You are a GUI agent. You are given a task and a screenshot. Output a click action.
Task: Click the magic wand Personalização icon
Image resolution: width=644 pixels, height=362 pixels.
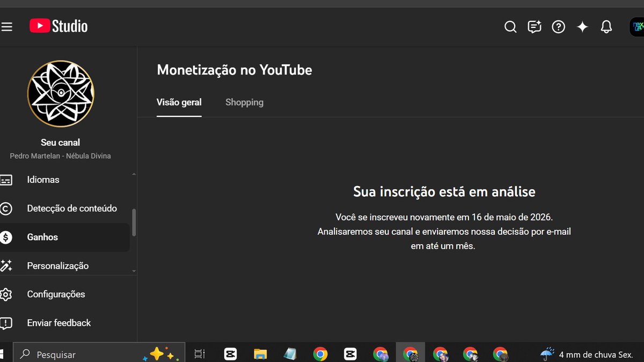click(6, 265)
